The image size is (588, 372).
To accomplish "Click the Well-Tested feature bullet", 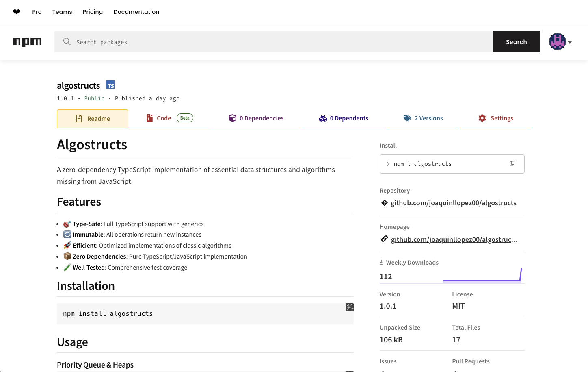I will [125, 268].
